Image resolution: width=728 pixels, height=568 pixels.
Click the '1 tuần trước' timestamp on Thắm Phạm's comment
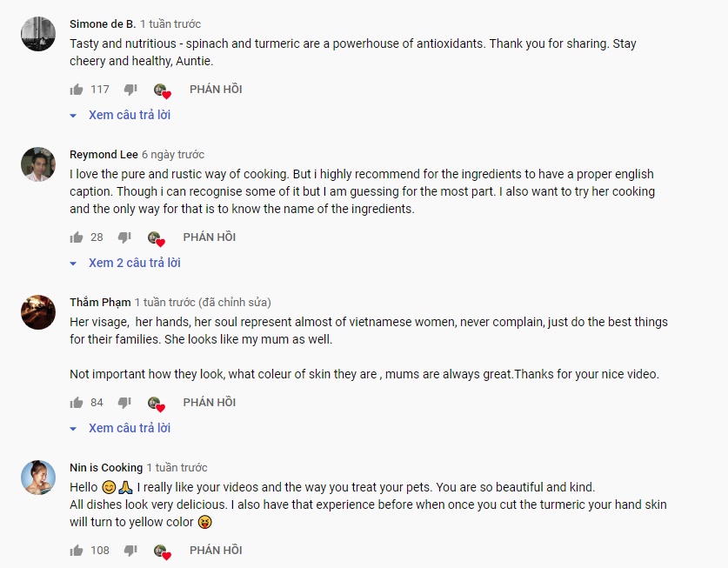point(164,303)
